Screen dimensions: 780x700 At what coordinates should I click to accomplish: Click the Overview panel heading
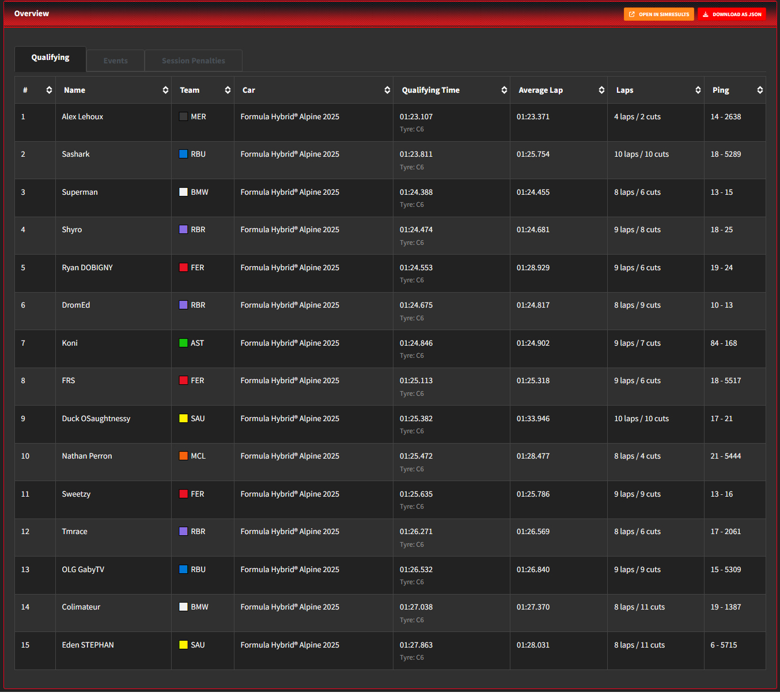(32, 14)
